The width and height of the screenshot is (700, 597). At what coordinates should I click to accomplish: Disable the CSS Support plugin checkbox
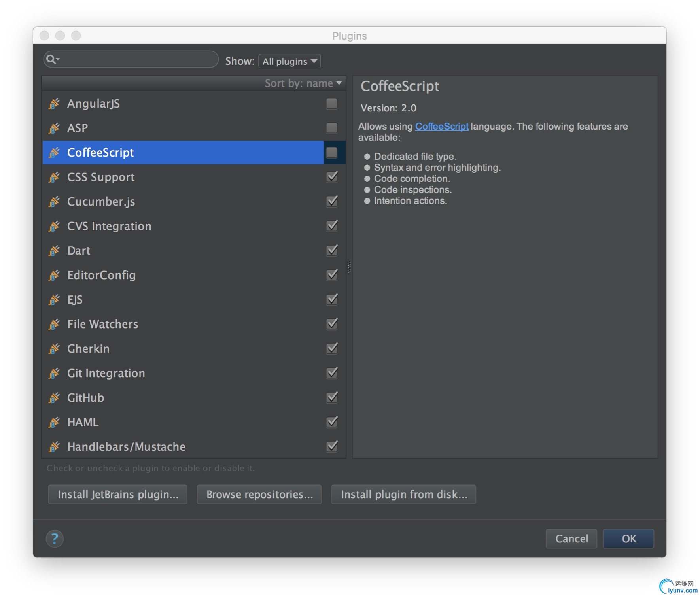tap(332, 177)
